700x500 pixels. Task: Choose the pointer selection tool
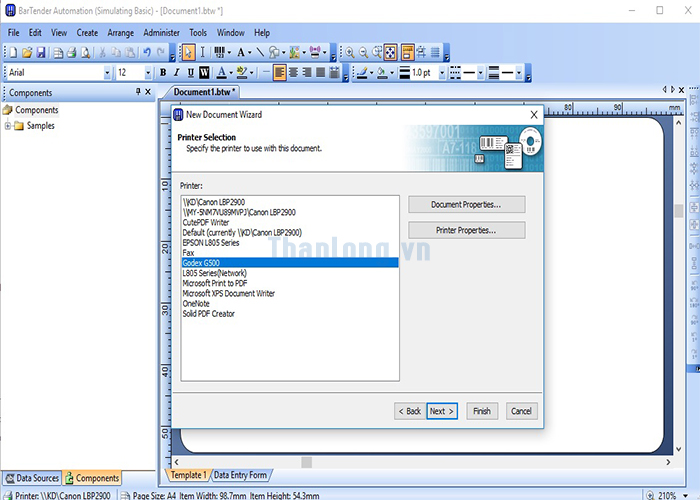(x=188, y=52)
